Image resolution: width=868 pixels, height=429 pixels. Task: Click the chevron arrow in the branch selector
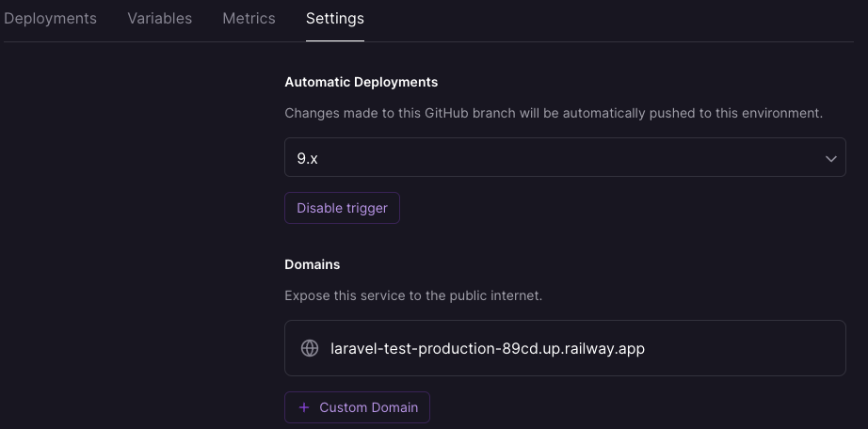[830, 158]
